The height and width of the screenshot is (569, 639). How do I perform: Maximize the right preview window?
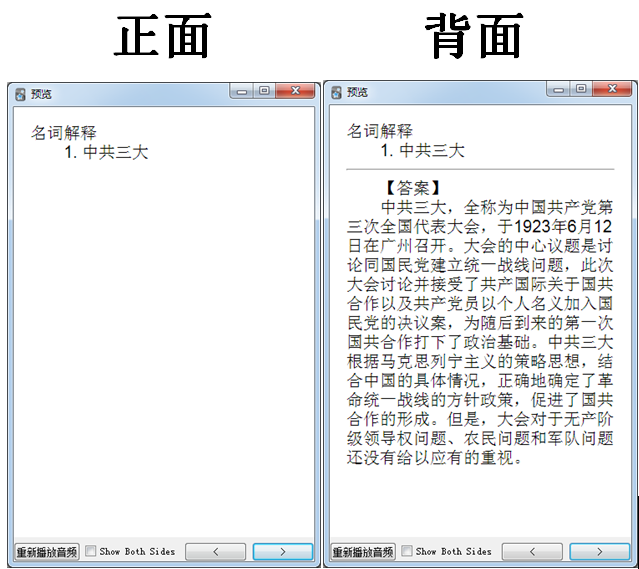(581, 89)
